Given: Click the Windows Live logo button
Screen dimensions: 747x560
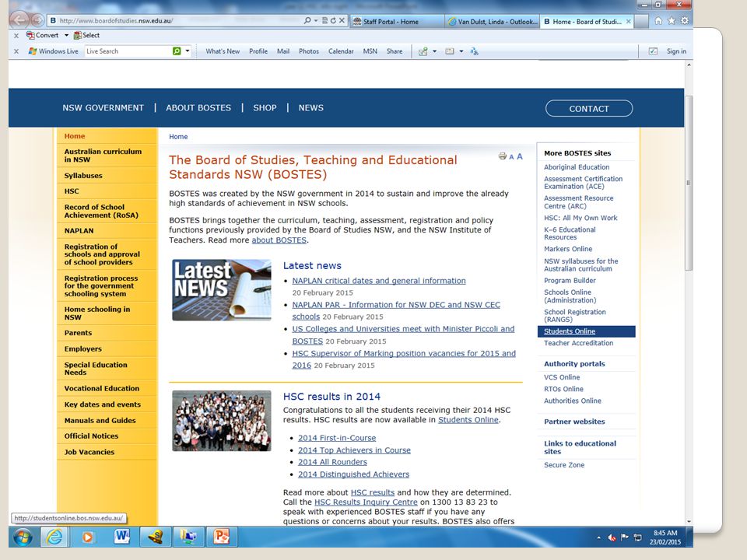Looking at the screenshot, I should pyautogui.click(x=53, y=51).
